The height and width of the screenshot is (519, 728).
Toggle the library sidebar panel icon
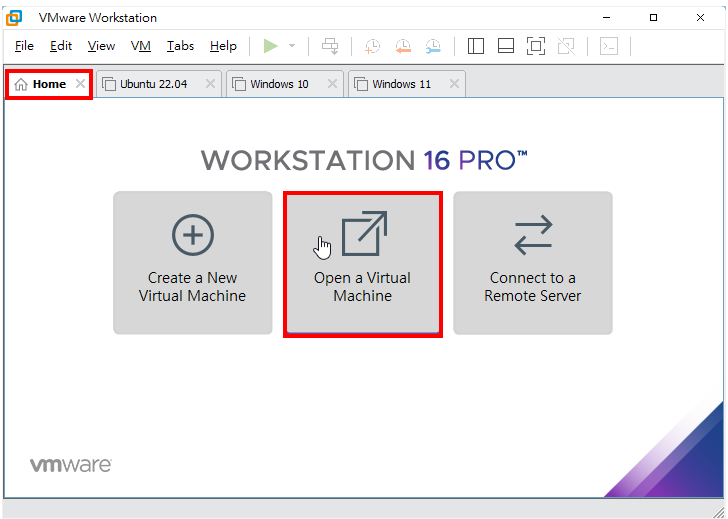[476, 46]
